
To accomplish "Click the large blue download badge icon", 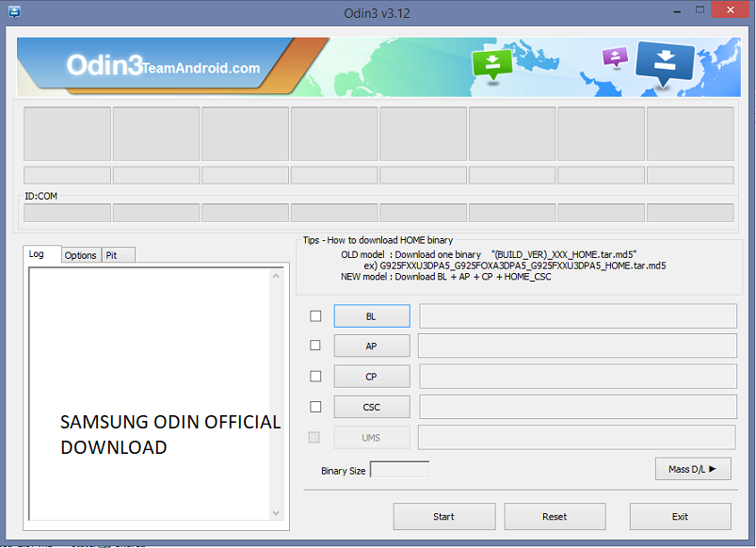I will 665,64.
